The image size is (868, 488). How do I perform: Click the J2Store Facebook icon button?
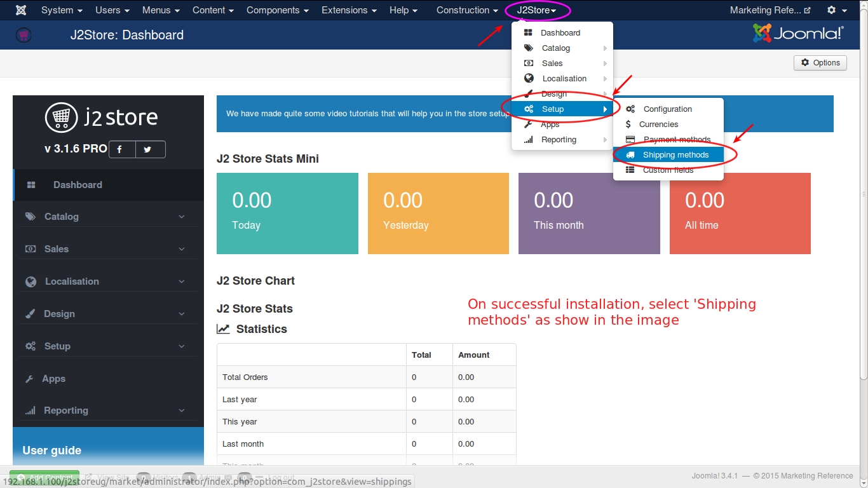pos(119,149)
